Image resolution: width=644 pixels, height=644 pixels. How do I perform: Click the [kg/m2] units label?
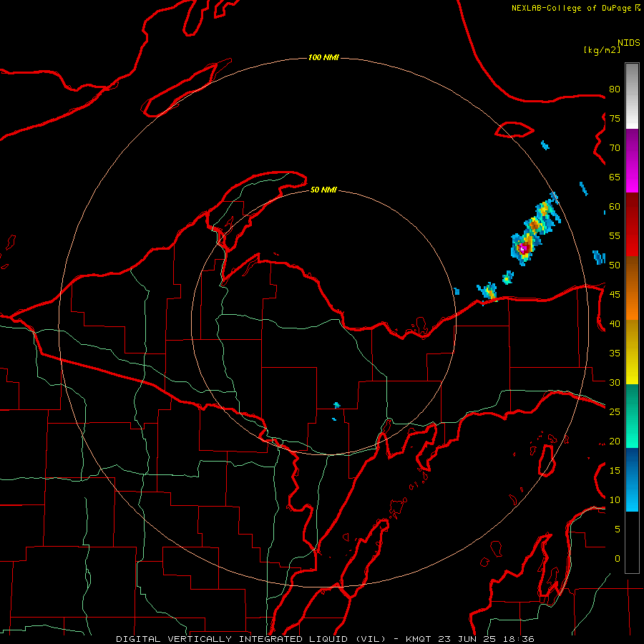click(602, 49)
